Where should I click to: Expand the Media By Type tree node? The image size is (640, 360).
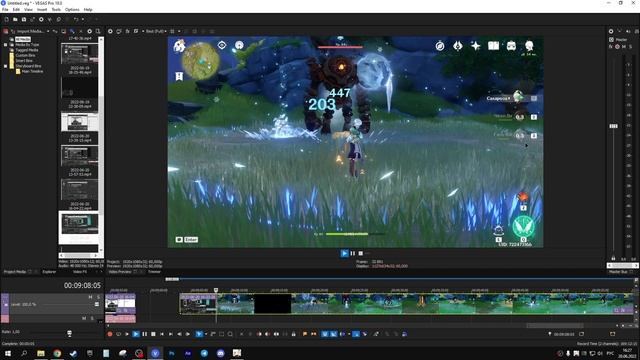point(5,44)
